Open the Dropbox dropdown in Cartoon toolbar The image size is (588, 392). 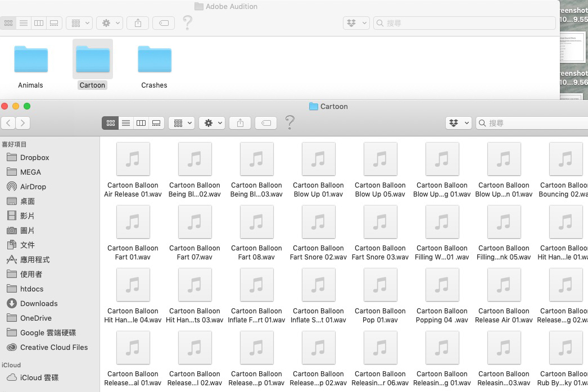tap(458, 123)
